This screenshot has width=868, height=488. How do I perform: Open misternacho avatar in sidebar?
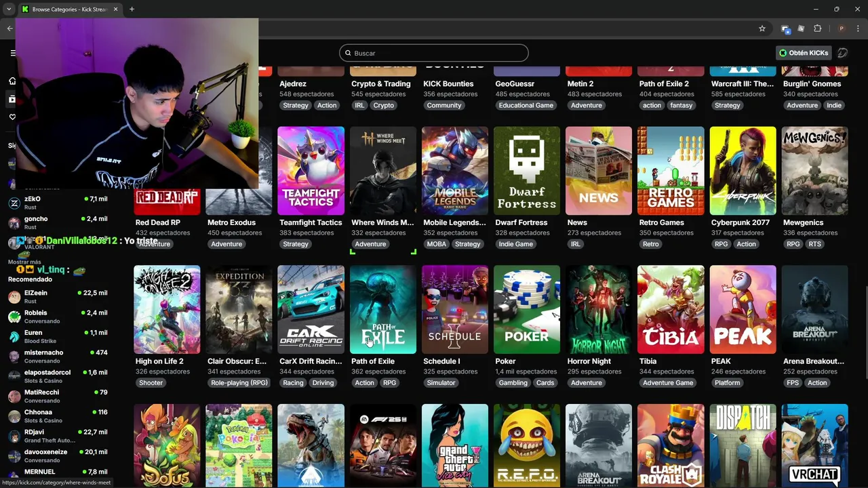pyautogui.click(x=14, y=357)
